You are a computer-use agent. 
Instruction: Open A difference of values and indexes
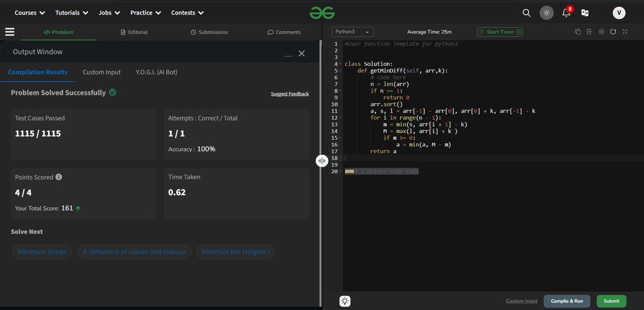(134, 252)
